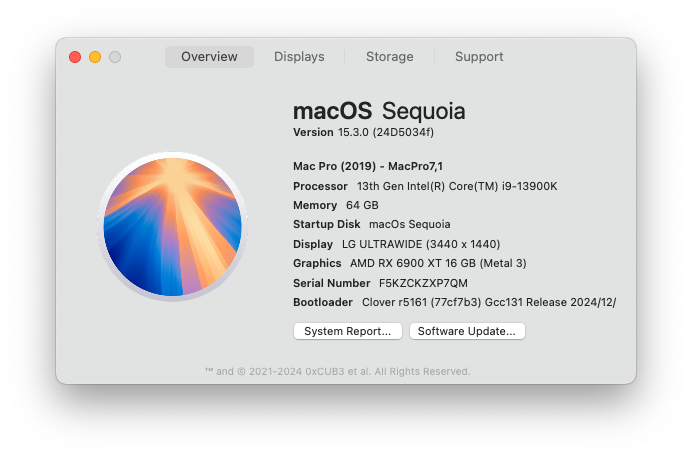Click Display value LG ULTRAWIDE (3440 x 1440)
The width and height of the screenshot is (692, 458).
[x=421, y=244]
